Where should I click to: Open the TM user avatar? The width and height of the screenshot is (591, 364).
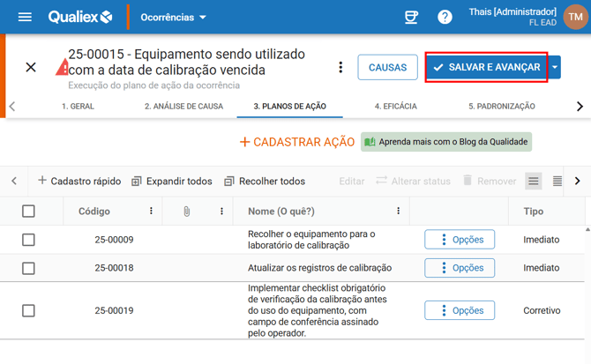click(574, 17)
